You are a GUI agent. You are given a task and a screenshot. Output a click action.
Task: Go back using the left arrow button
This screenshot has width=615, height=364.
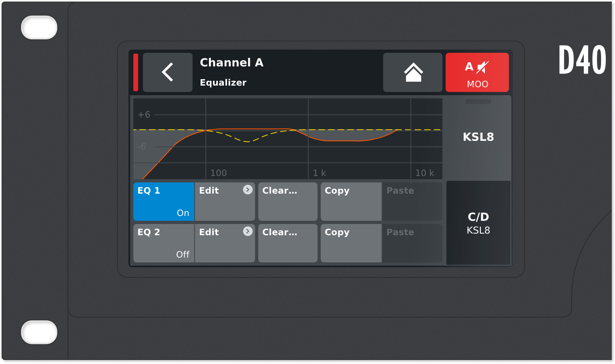168,72
